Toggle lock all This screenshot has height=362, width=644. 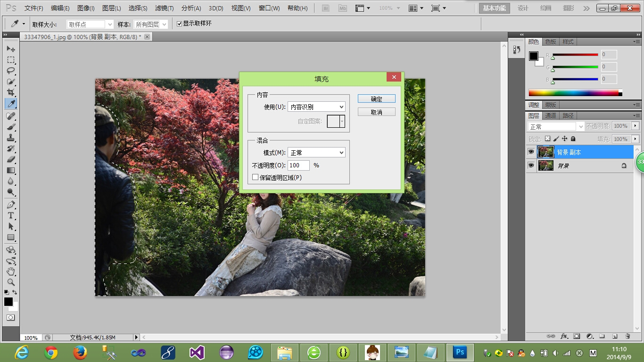click(573, 139)
